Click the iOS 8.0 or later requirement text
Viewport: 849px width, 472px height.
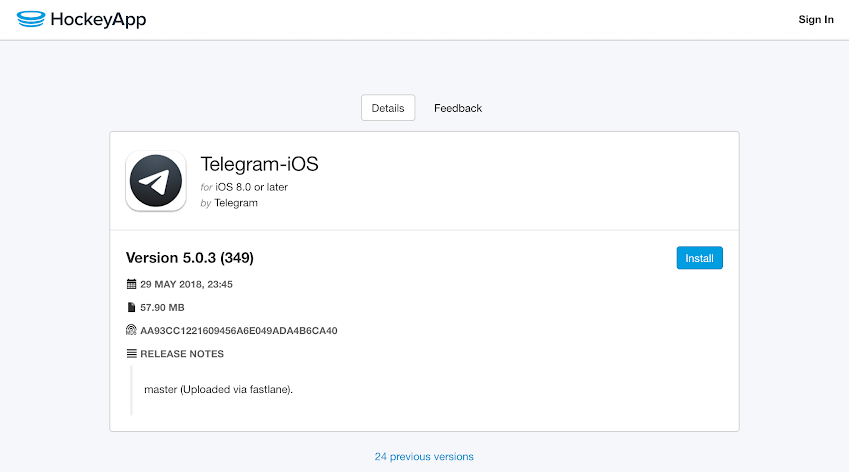[251, 187]
